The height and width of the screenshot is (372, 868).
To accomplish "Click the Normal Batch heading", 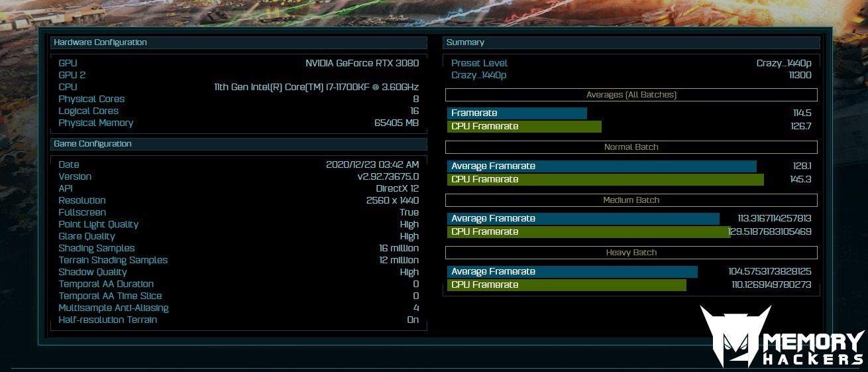I will pyautogui.click(x=631, y=147).
